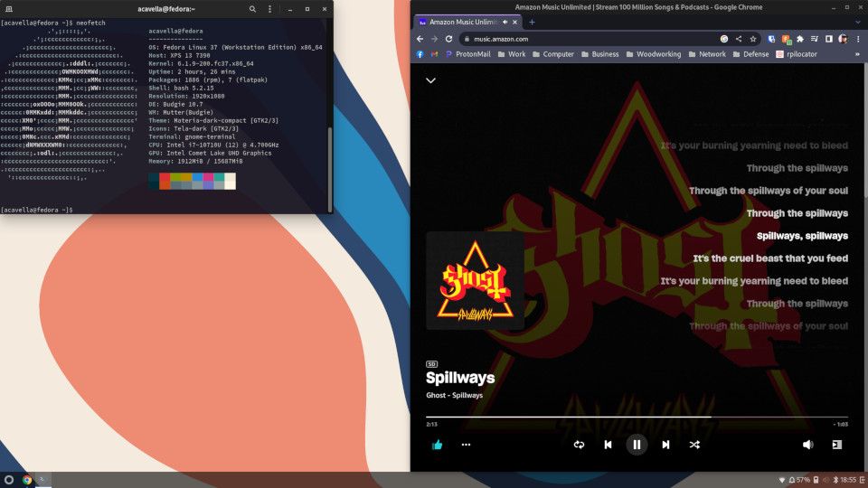Click the Ghost Spillways album cover

(475, 280)
